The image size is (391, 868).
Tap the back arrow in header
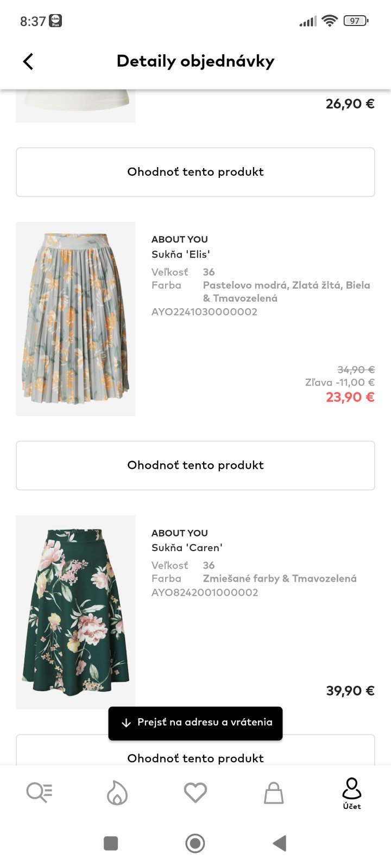(28, 61)
